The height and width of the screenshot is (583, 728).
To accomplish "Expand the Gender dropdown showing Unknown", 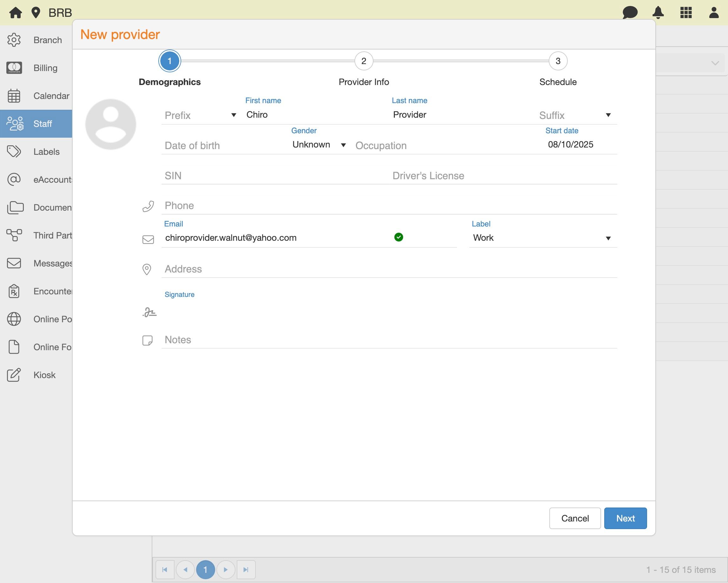I will (x=319, y=145).
